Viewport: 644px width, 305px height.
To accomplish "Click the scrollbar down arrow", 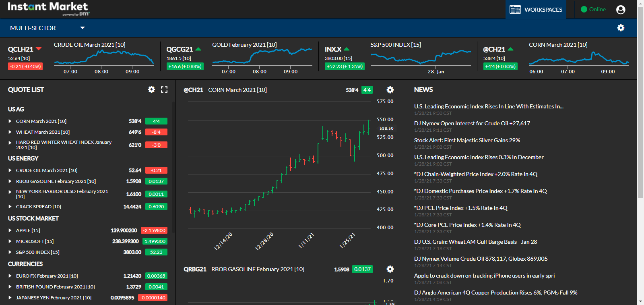I will [x=640, y=301].
